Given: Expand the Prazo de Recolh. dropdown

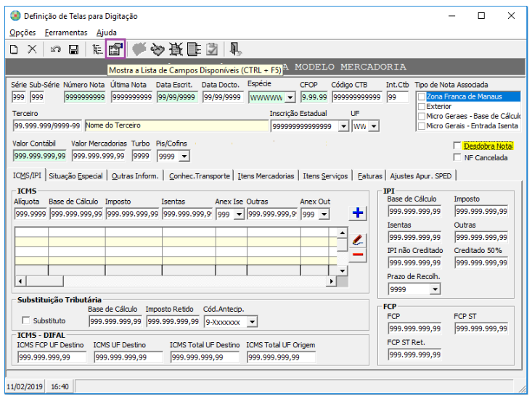Looking at the screenshot, I should coord(435,289).
